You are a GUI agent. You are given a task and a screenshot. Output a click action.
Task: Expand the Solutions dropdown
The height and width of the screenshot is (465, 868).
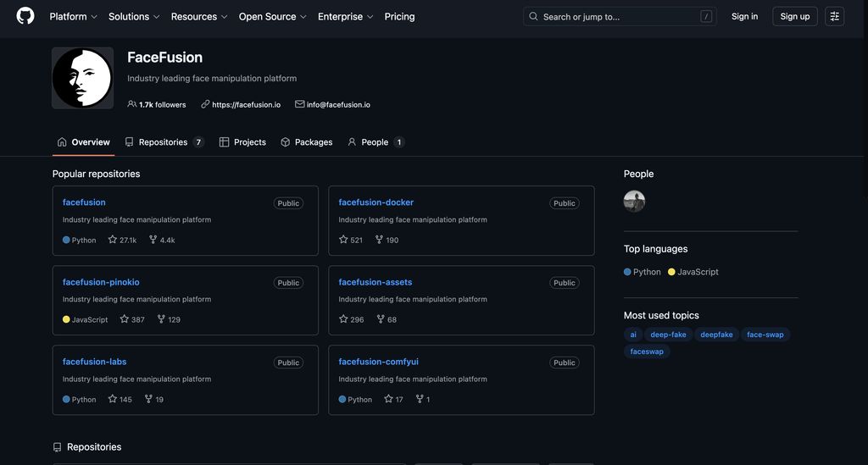click(134, 17)
